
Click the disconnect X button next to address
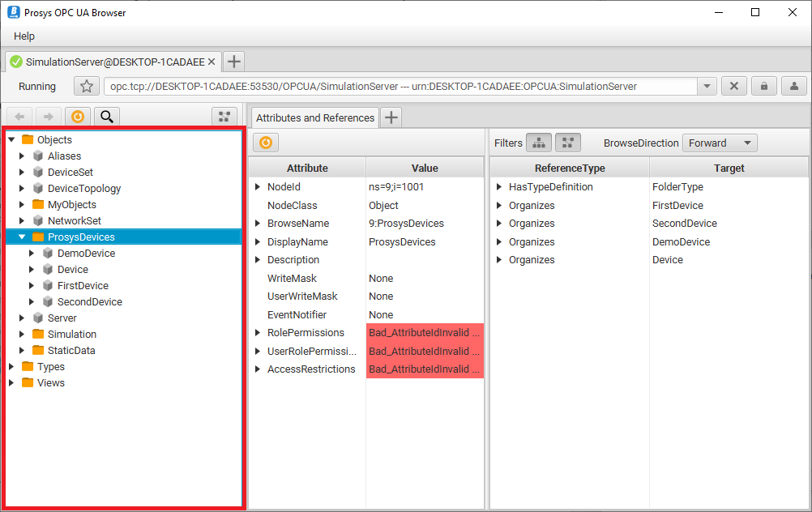pyautogui.click(x=733, y=87)
